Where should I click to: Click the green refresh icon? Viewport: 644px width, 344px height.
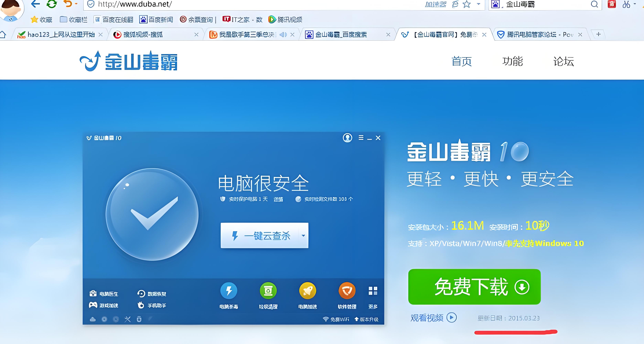coord(52,4)
